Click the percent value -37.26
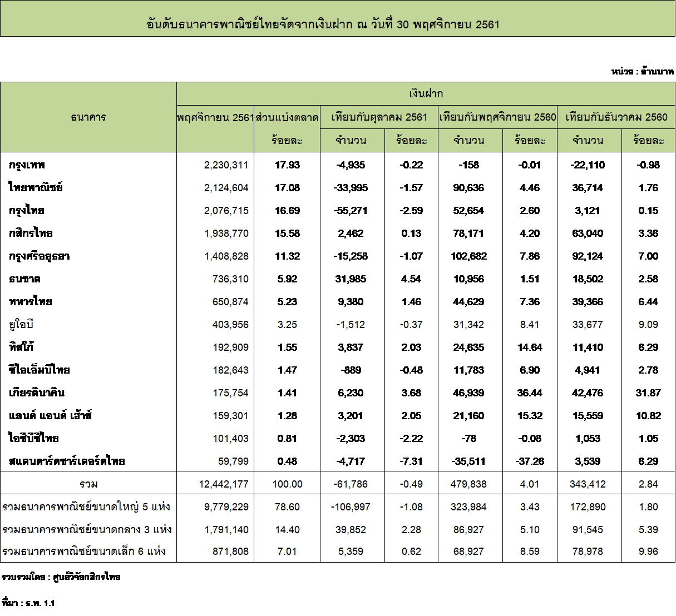676x616 pixels. click(530, 461)
